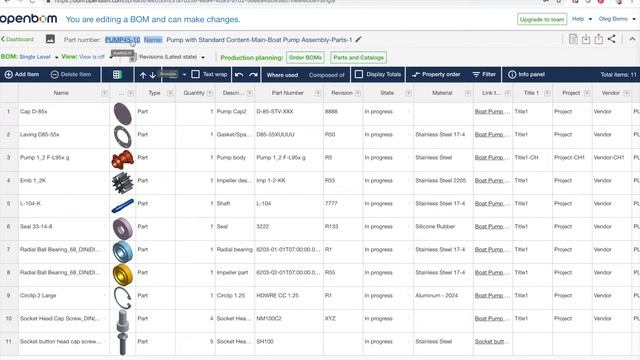640x360 pixels.
Task: Click the Upgrade to team button
Action: click(542, 19)
